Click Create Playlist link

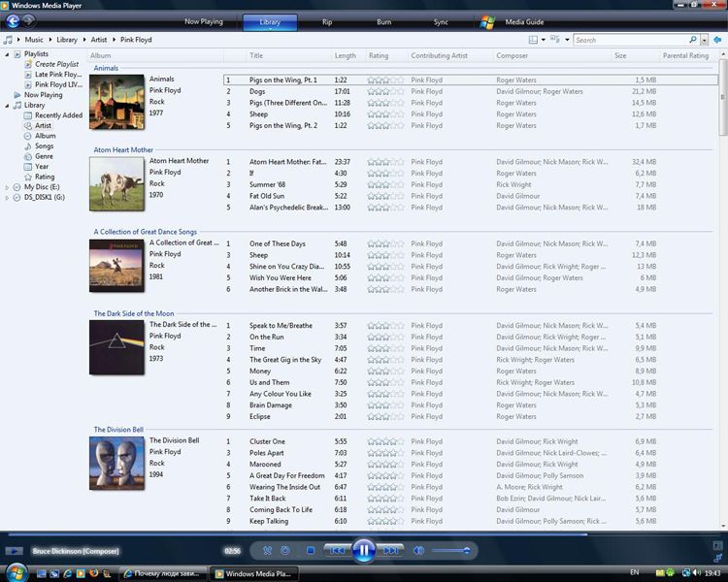click(56, 64)
